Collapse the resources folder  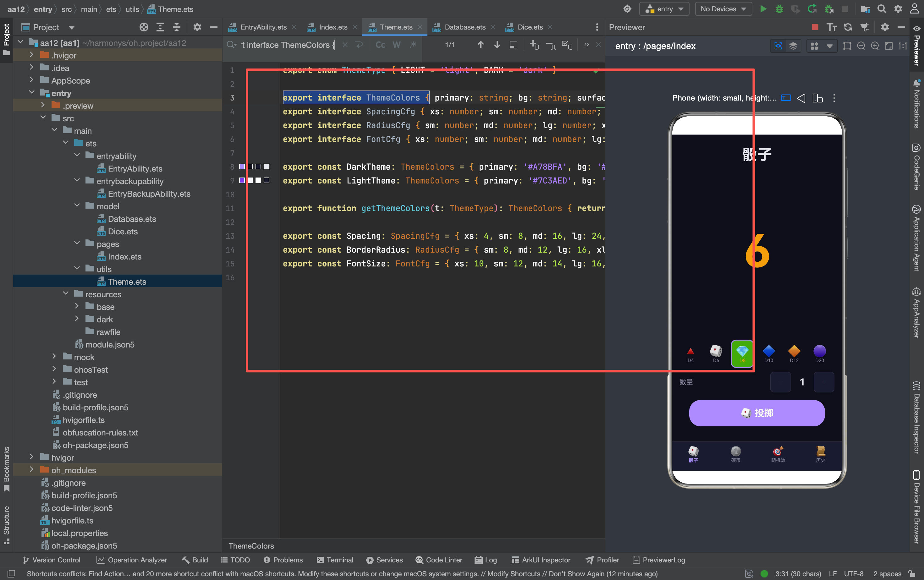tap(66, 294)
